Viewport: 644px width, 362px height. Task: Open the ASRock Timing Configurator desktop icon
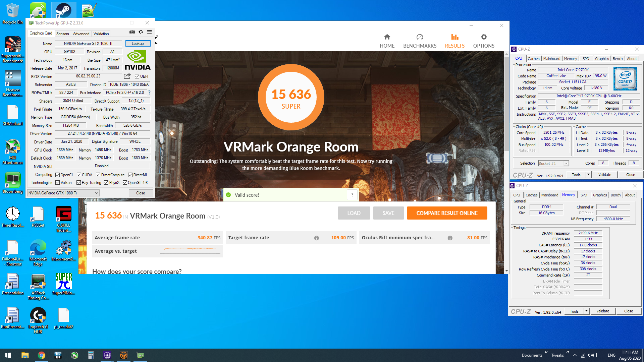(38, 287)
